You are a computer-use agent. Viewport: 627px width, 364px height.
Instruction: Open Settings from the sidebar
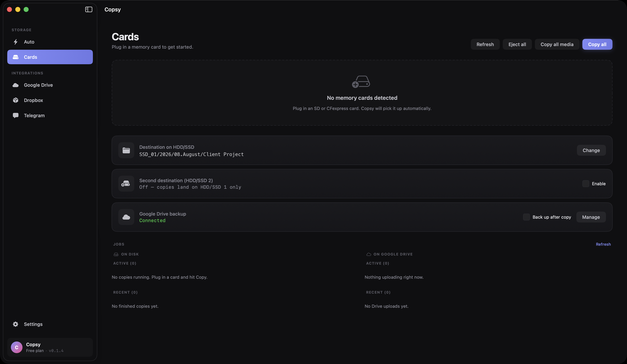point(50,324)
